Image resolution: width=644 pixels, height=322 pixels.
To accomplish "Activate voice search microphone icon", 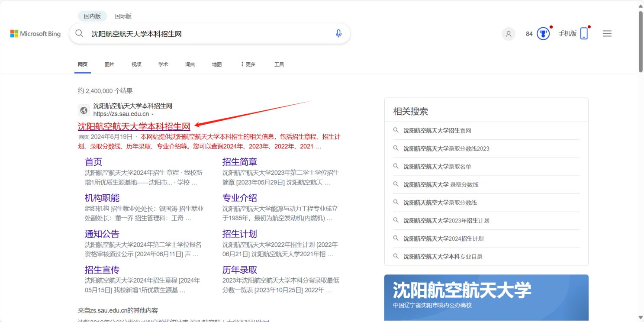I will pyautogui.click(x=338, y=33).
